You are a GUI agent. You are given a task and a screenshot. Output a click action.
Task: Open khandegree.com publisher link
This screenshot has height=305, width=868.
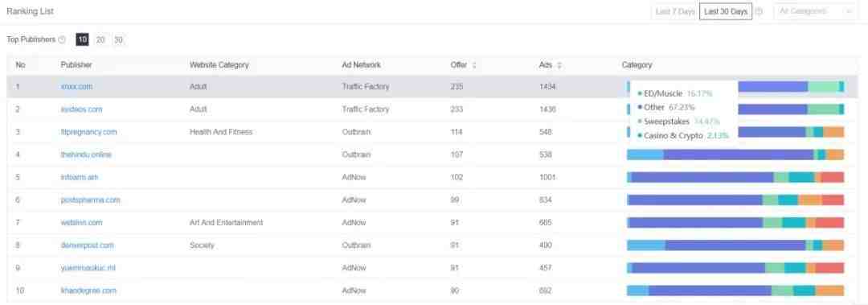click(88, 291)
